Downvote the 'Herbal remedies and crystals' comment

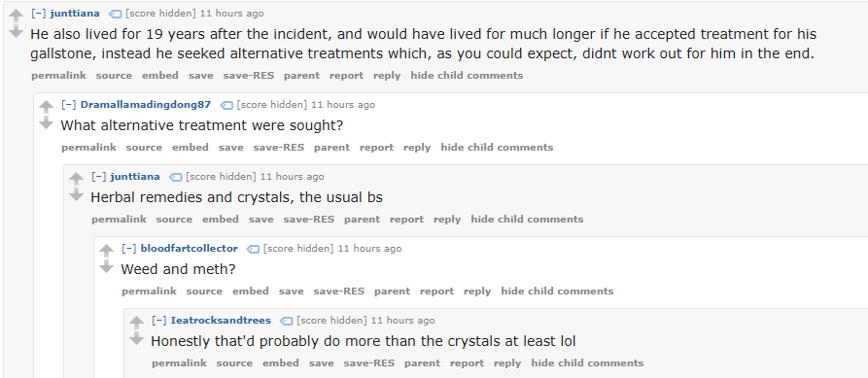(77, 194)
